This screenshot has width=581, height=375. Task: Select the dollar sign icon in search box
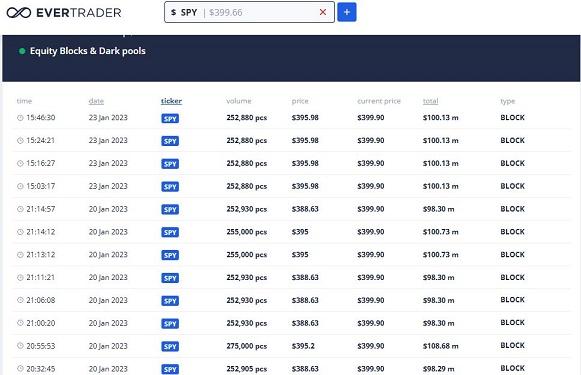[173, 12]
